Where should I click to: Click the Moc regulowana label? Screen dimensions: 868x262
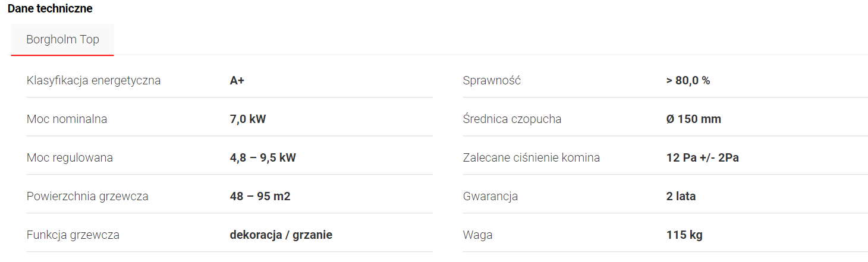pyautogui.click(x=70, y=157)
